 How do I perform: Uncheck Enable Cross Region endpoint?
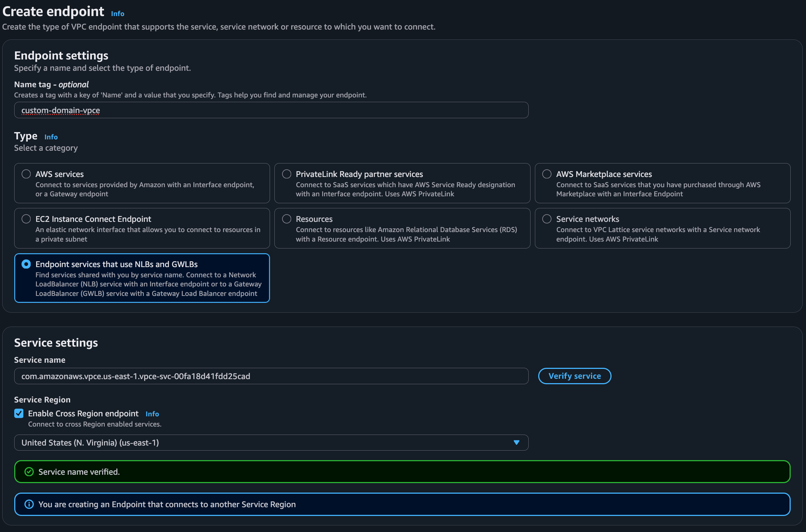[x=19, y=413]
